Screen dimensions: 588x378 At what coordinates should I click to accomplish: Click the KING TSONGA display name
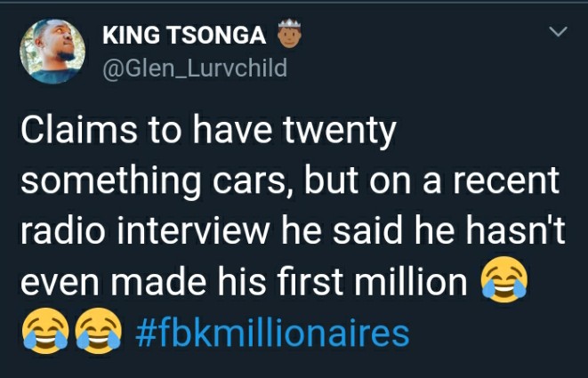(184, 36)
